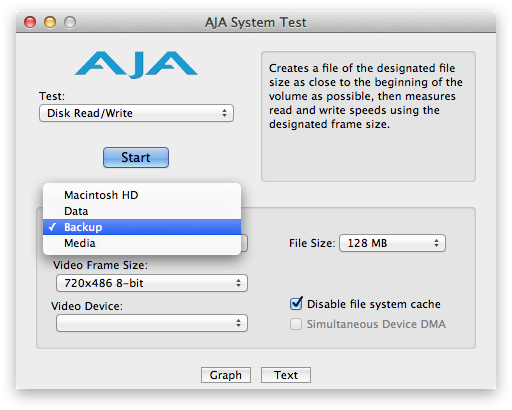
Task: Click the Simultaneous Device DMA checkbox
Action: click(x=296, y=324)
